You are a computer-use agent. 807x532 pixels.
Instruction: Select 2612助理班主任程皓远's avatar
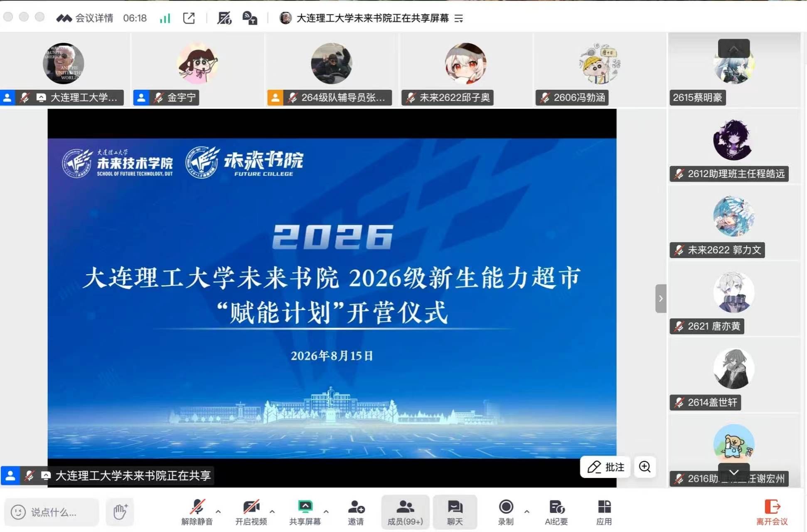734,140
